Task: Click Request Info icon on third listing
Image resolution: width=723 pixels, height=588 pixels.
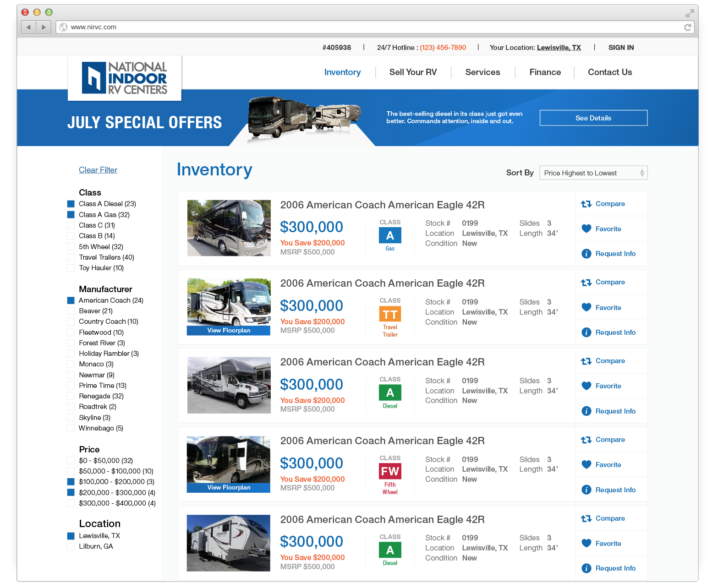Action: pos(586,411)
